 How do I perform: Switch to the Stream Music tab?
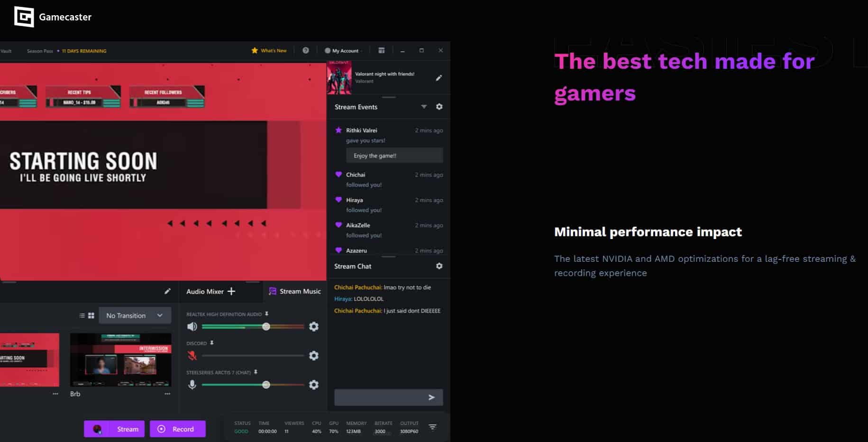(295, 292)
